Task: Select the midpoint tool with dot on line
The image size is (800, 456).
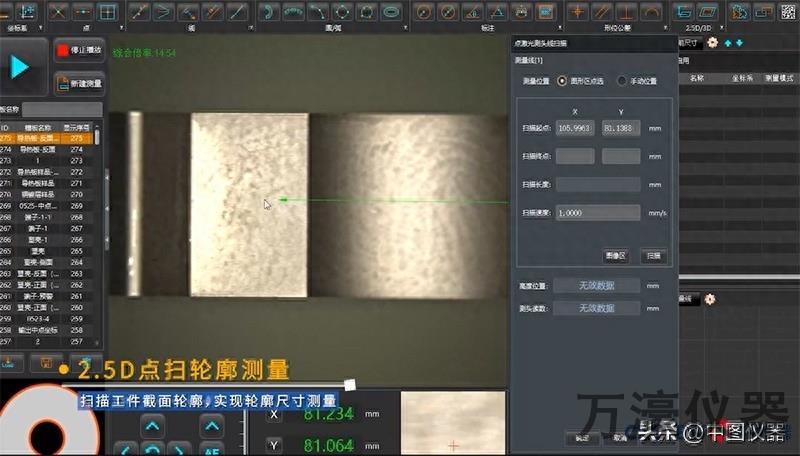Action: click(x=83, y=12)
